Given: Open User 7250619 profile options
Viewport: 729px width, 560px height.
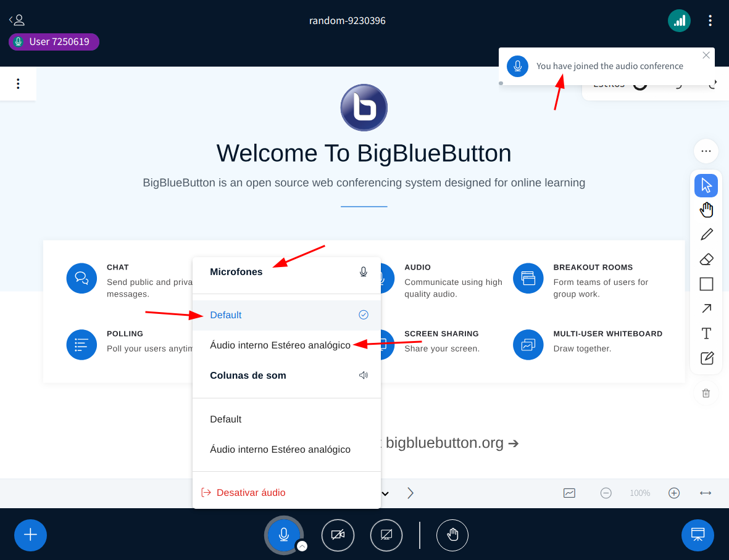Looking at the screenshot, I should (x=54, y=41).
